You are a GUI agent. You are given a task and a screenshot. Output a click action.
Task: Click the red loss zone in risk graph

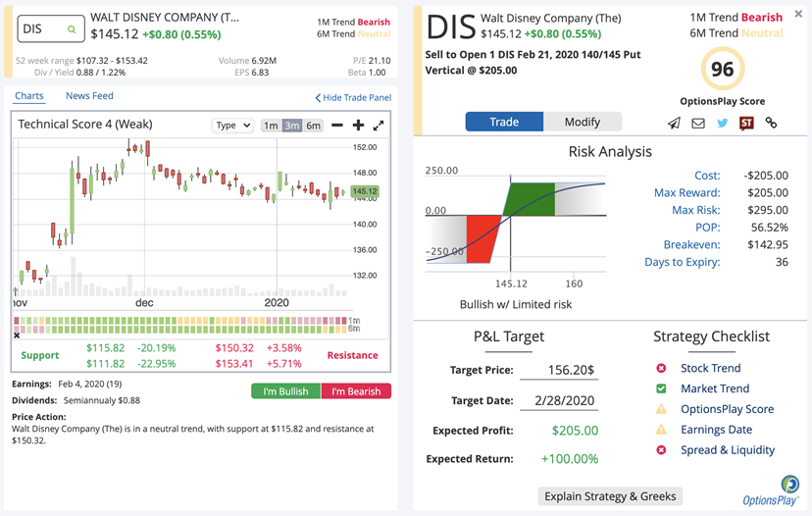pos(482,238)
